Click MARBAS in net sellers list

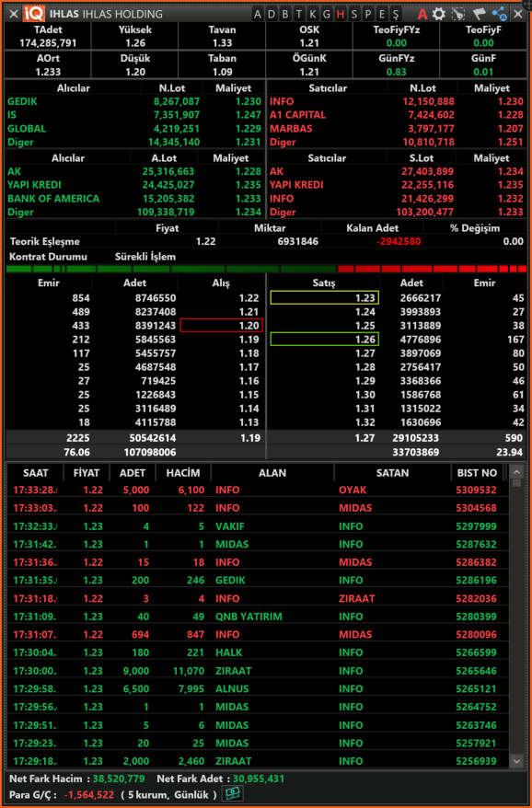(x=291, y=128)
